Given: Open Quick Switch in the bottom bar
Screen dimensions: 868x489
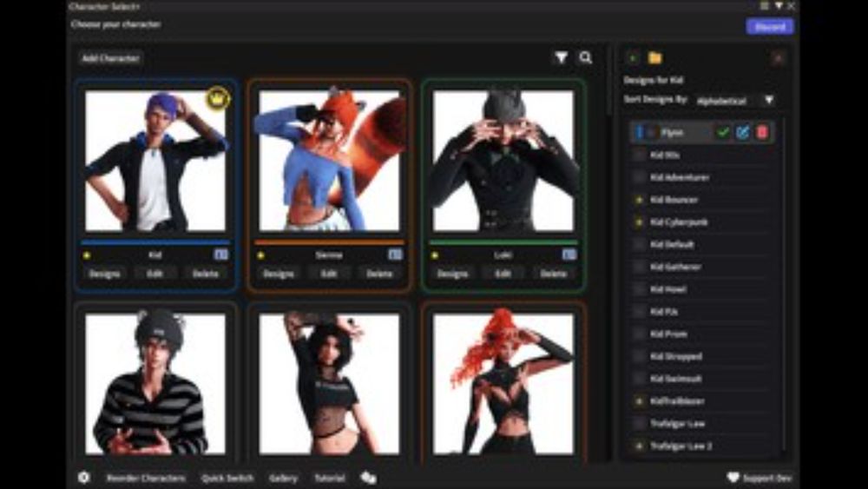Looking at the screenshot, I should pos(227,478).
